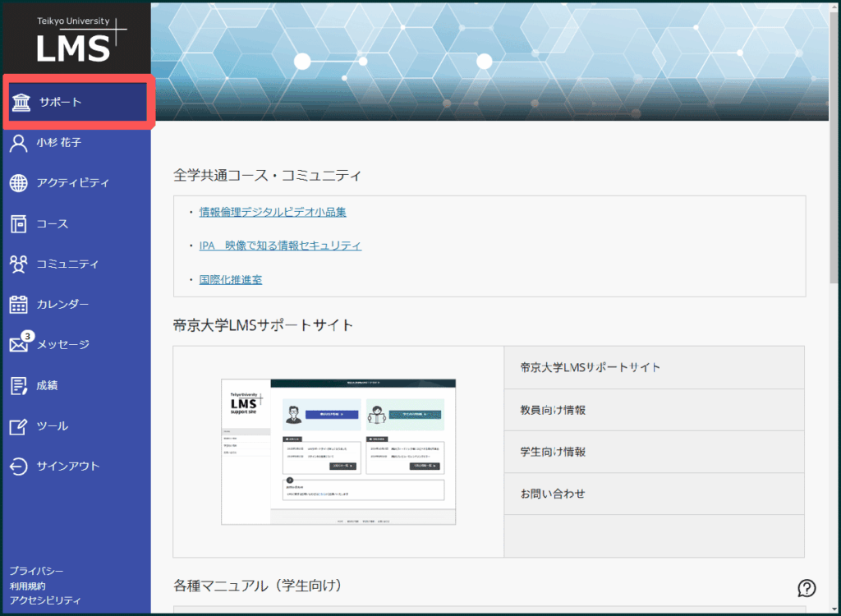Open the help question mark icon

tap(807, 588)
